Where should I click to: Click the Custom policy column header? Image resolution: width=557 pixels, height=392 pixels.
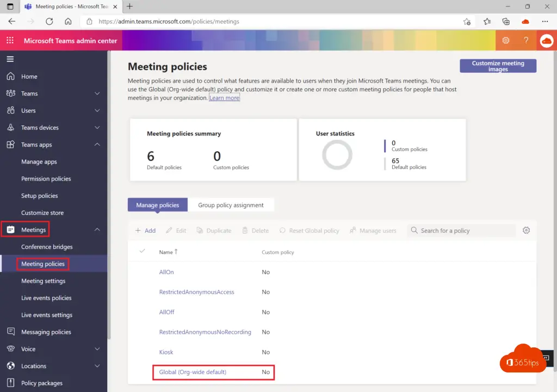coord(278,252)
